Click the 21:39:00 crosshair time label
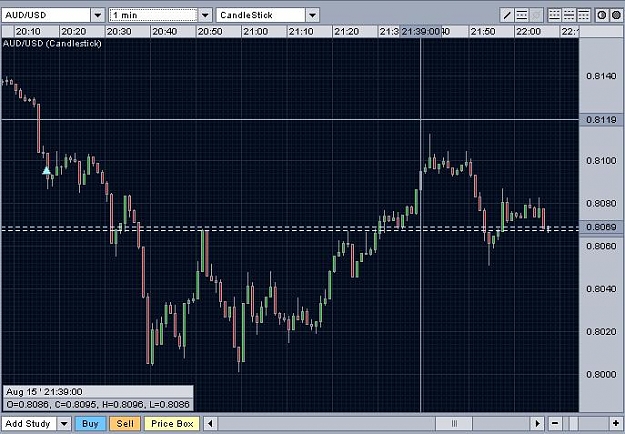Screen dimensions: 625x434 pos(421,31)
